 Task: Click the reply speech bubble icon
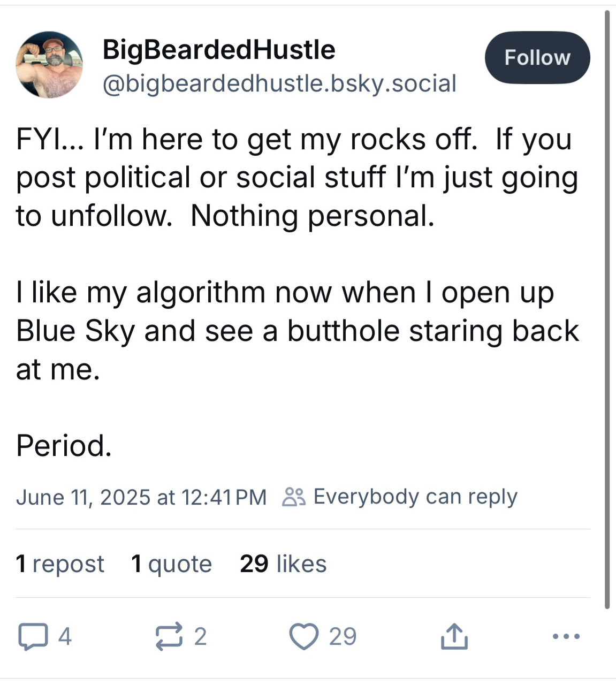coord(33,636)
